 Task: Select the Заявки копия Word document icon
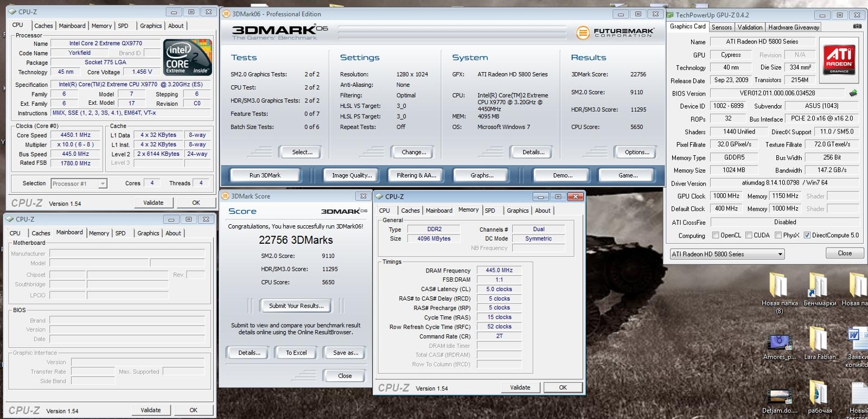point(857,347)
